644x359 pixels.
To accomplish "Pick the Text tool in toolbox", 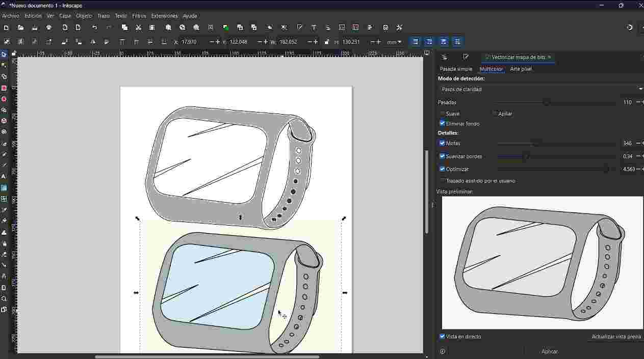I will (4, 177).
